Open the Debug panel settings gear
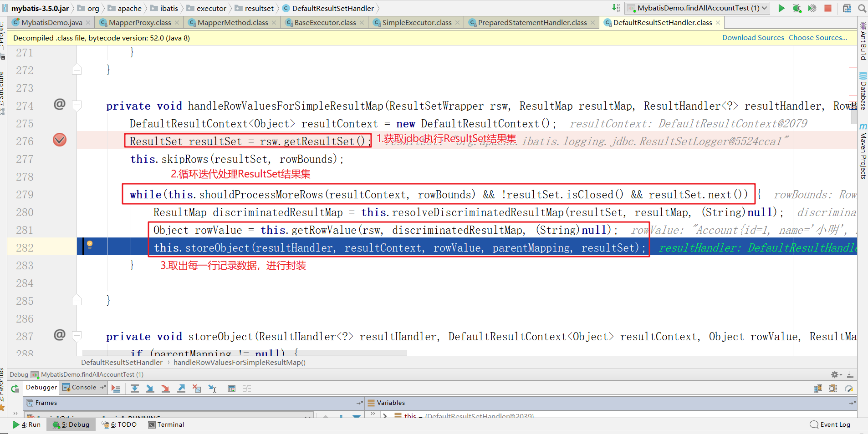868x434 pixels. point(836,375)
